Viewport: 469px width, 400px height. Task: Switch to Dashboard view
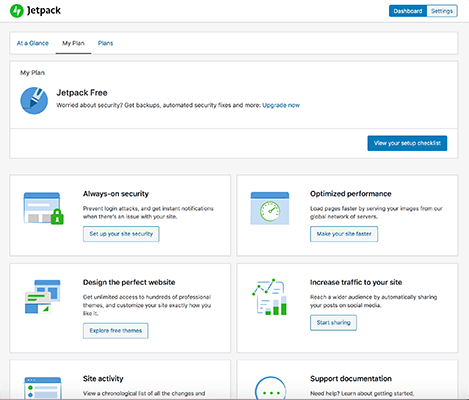(x=408, y=11)
